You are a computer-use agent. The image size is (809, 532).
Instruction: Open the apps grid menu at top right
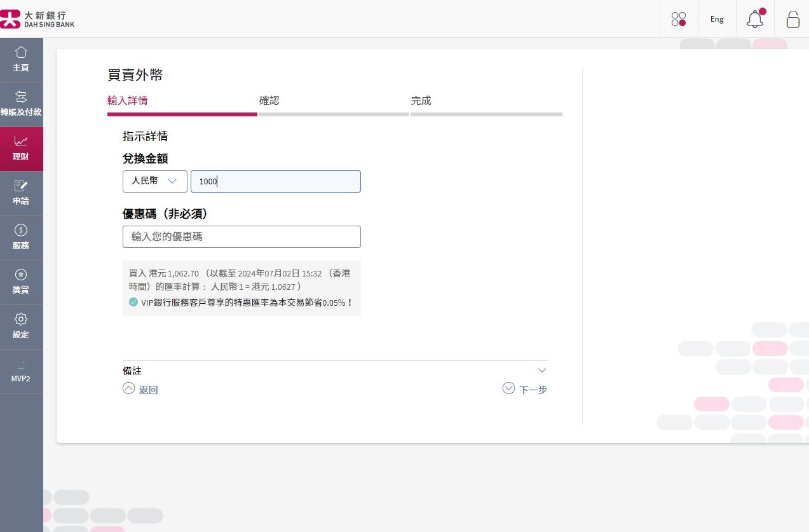[x=678, y=19]
